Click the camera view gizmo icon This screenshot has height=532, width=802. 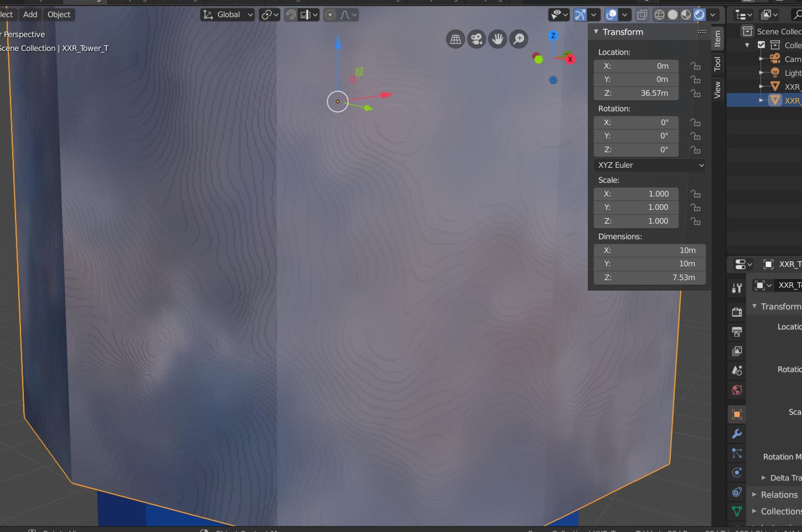(x=476, y=39)
